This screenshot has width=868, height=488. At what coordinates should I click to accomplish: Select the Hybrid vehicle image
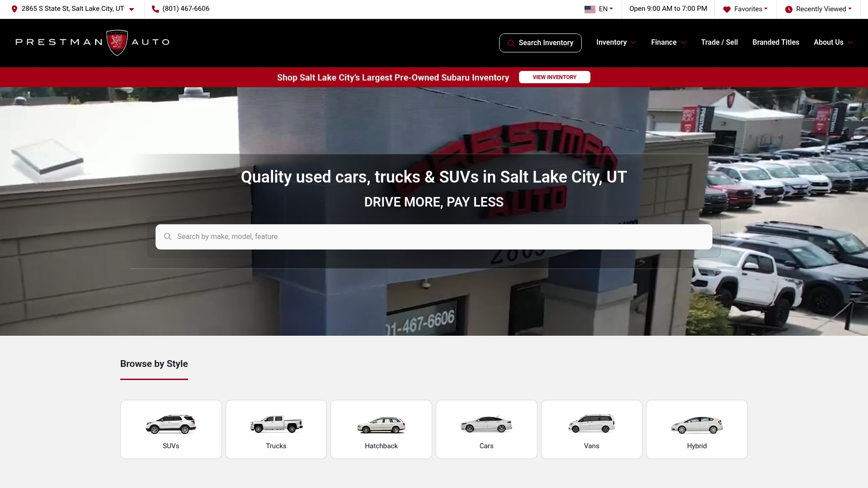pos(697,425)
